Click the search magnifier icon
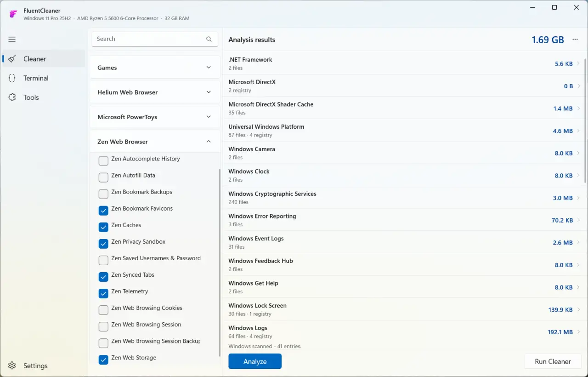Viewport: 588px width, 377px height. click(209, 39)
